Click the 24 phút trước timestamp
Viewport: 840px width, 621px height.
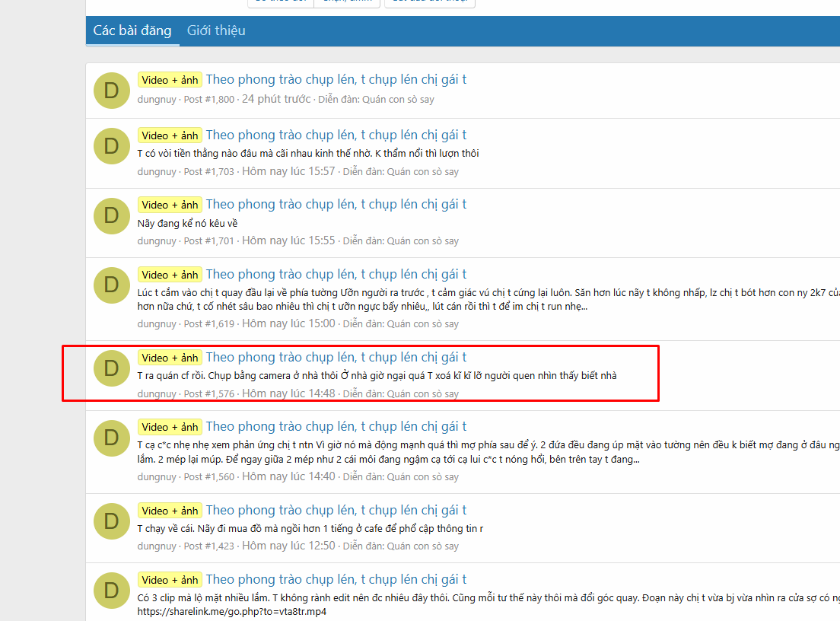pos(276,99)
